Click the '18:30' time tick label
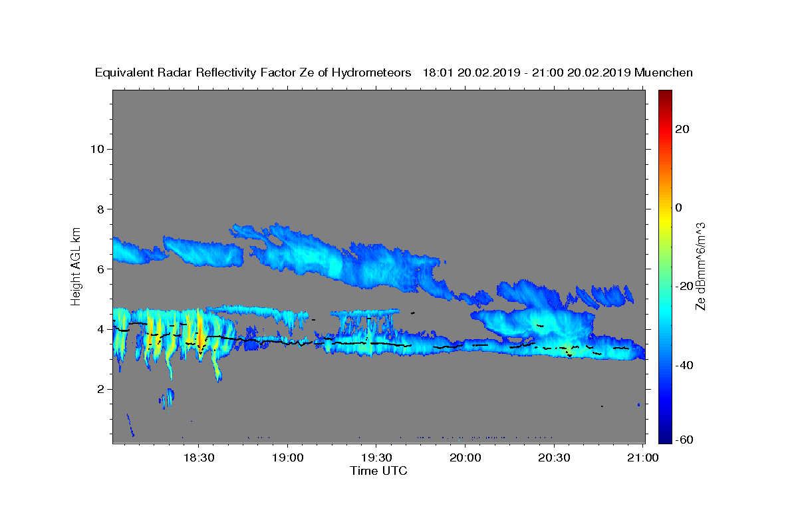The height and width of the screenshot is (532, 798). point(198,458)
